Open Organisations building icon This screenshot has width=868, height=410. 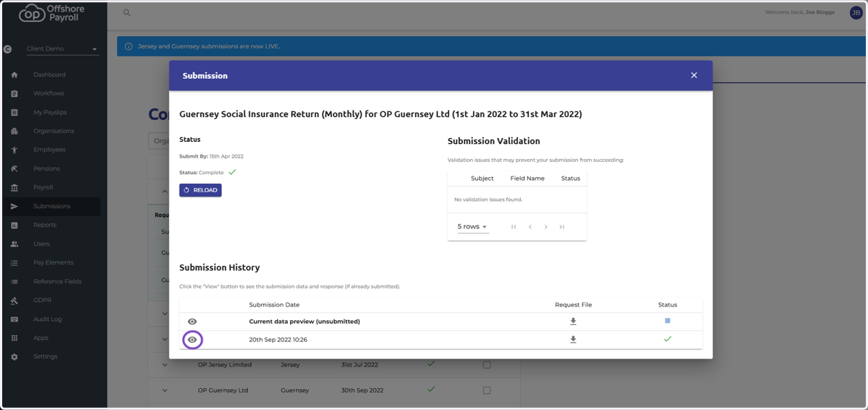[14, 131]
